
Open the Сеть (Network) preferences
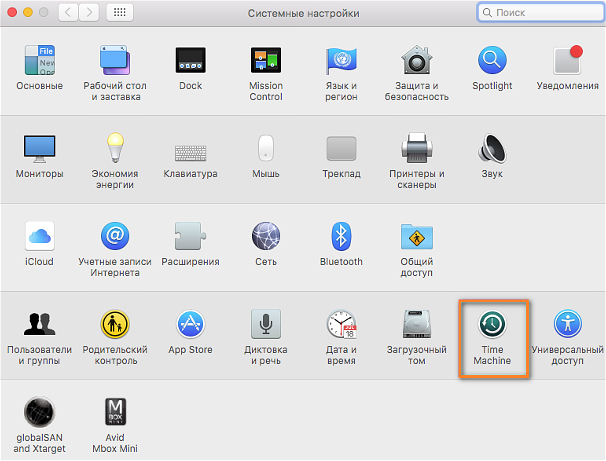(266, 237)
